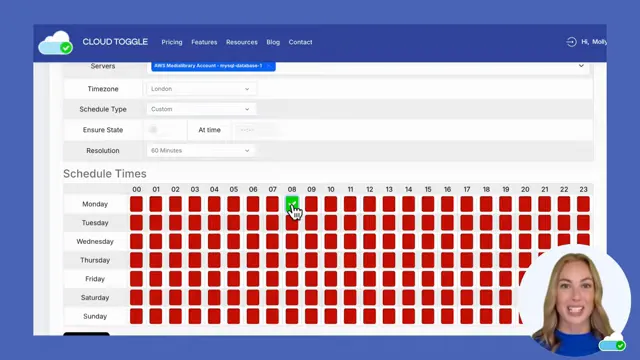Click the Servers field label
Image resolution: width=640 pixels, height=360 pixels.
[103, 66]
